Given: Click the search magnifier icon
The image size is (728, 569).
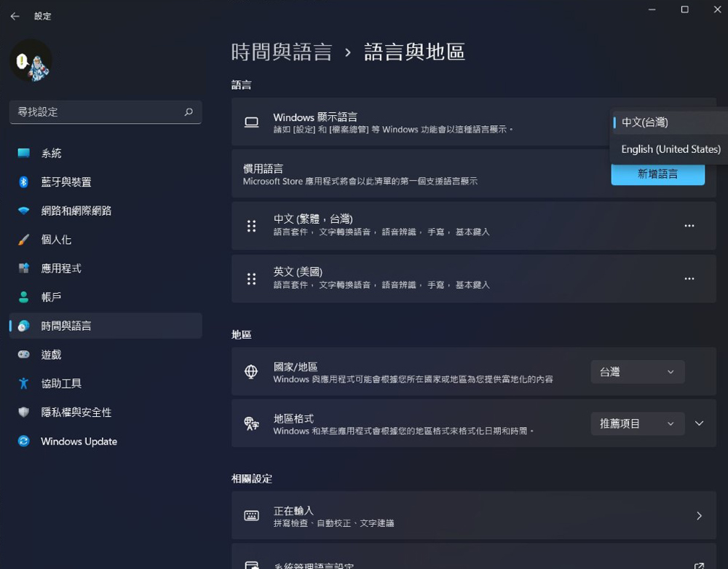Looking at the screenshot, I should pyautogui.click(x=189, y=112).
